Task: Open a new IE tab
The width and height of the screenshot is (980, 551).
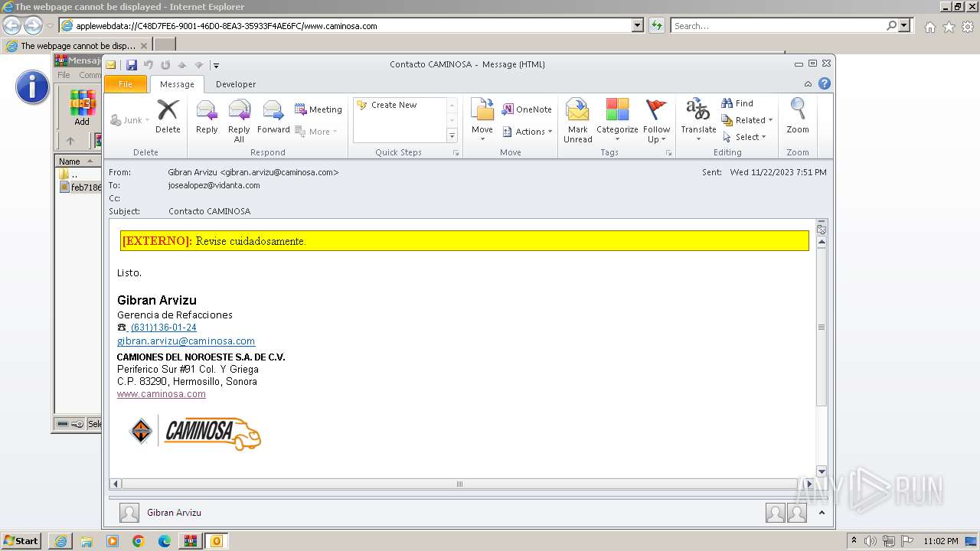Action: click(x=165, y=45)
